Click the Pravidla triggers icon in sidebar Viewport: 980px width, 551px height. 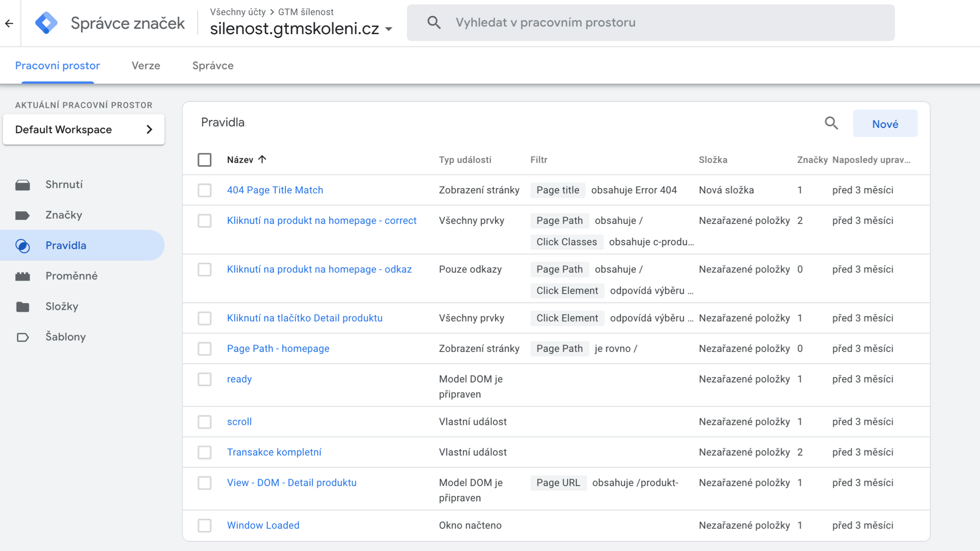point(22,246)
